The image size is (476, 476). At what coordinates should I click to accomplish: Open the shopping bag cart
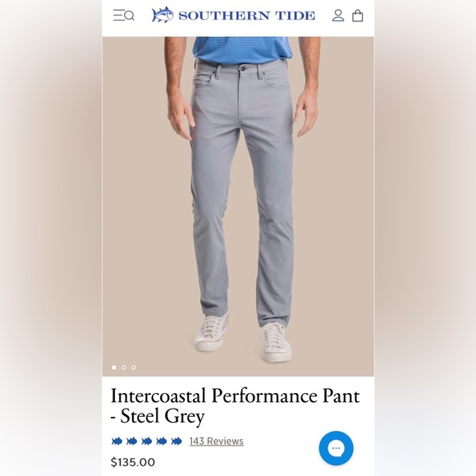click(x=357, y=16)
